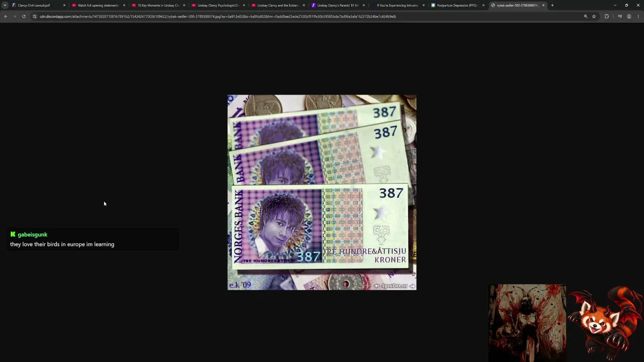Screen dimensions: 644x362
Task: Switch to the Clancy-Civil-Lawsuit.pdf tab
Action: coord(38,5)
